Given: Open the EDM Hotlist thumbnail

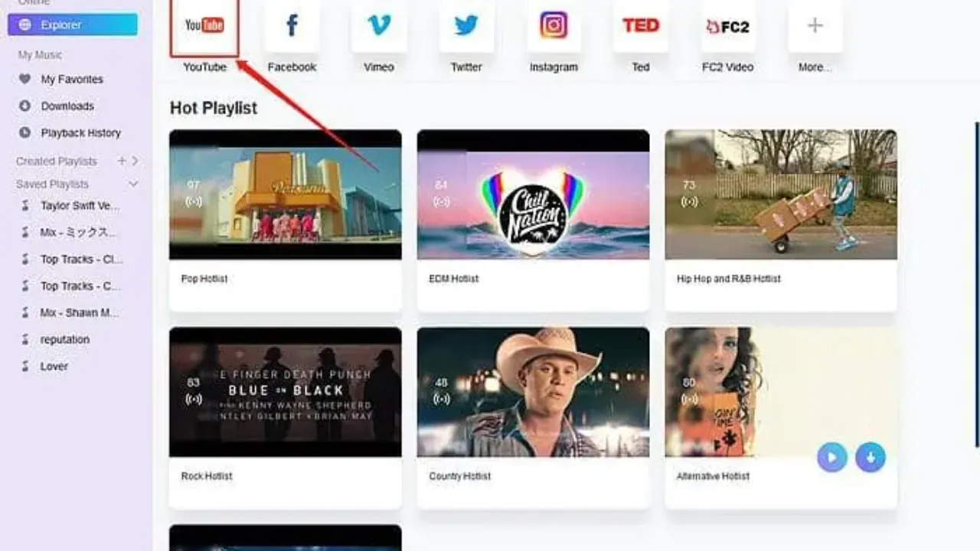Looking at the screenshot, I should (533, 194).
